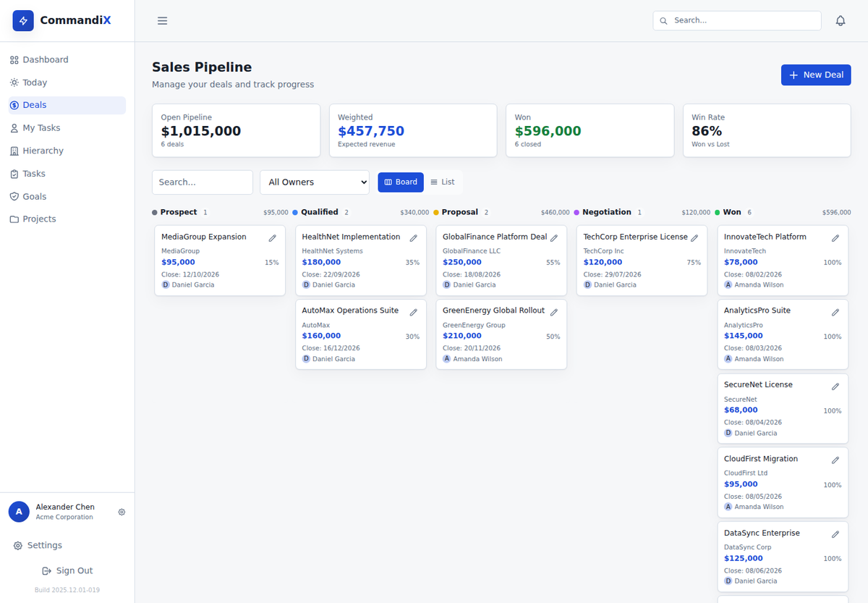This screenshot has width=868, height=603.
Task: Open Dashboard in the sidebar
Action: (x=67, y=59)
